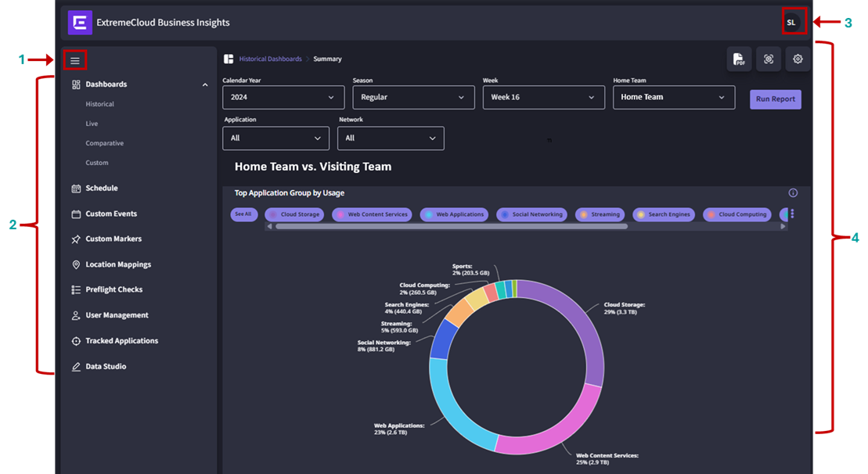Screen dimensions: 868x474
Task: Click the hamburger menu icon
Action: point(75,60)
